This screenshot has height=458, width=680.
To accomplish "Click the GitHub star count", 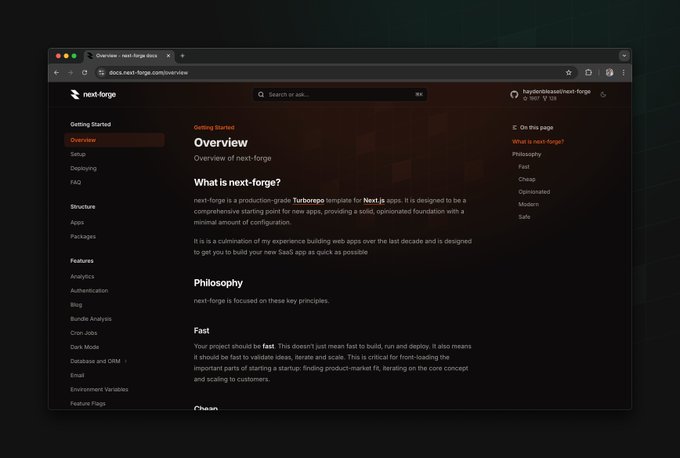I will click(531, 99).
